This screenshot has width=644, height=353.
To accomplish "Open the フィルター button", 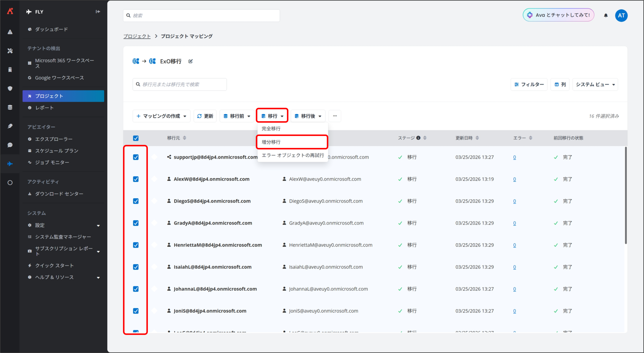I will point(529,84).
